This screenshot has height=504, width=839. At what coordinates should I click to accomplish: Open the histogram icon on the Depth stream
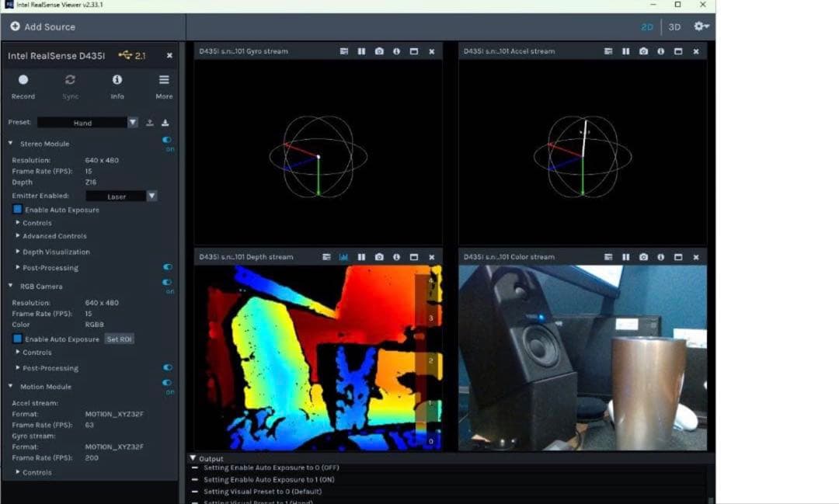[344, 256]
